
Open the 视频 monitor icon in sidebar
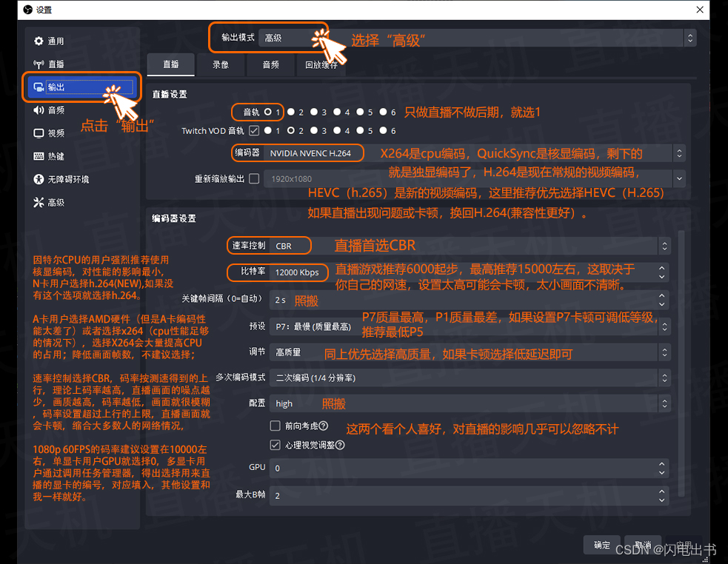[39, 133]
